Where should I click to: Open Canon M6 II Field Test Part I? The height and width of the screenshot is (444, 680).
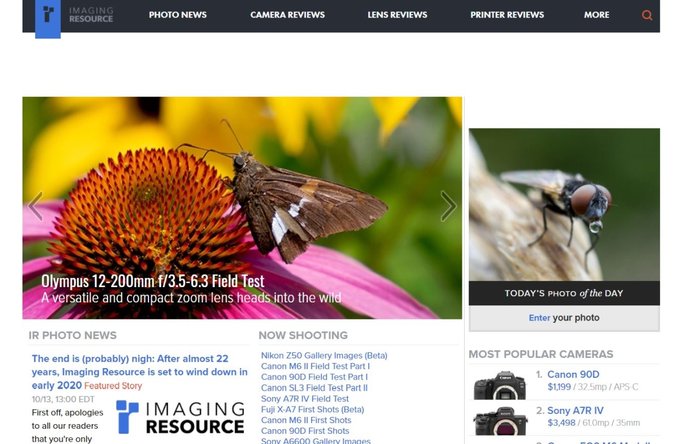pos(315,366)
